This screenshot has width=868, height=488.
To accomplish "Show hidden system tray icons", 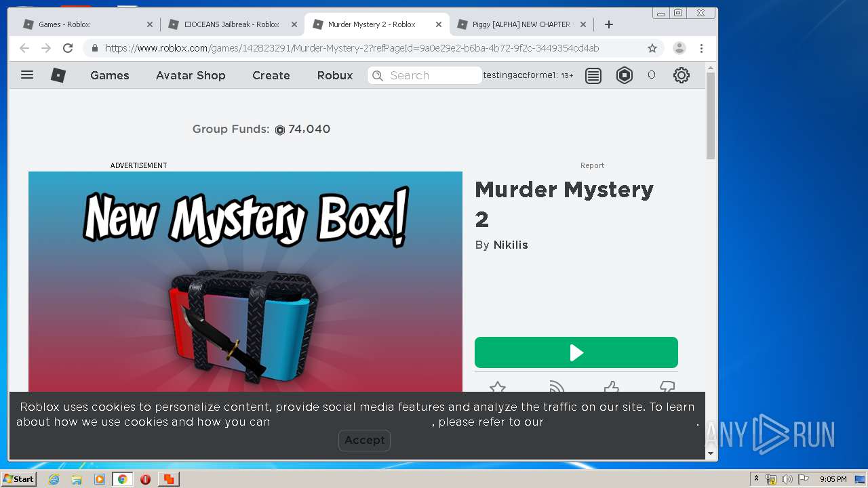I will [756, 479].
